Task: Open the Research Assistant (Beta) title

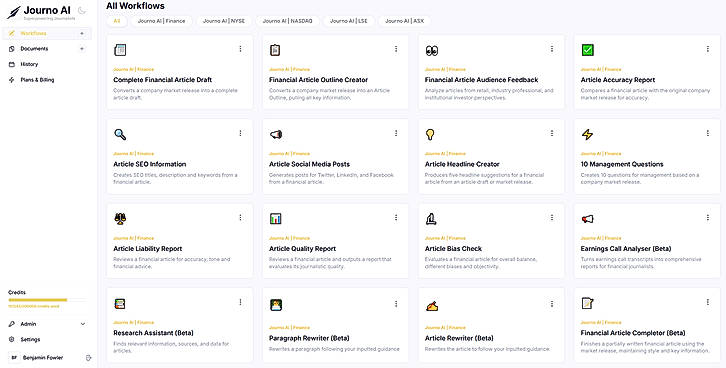Action: 153,333
